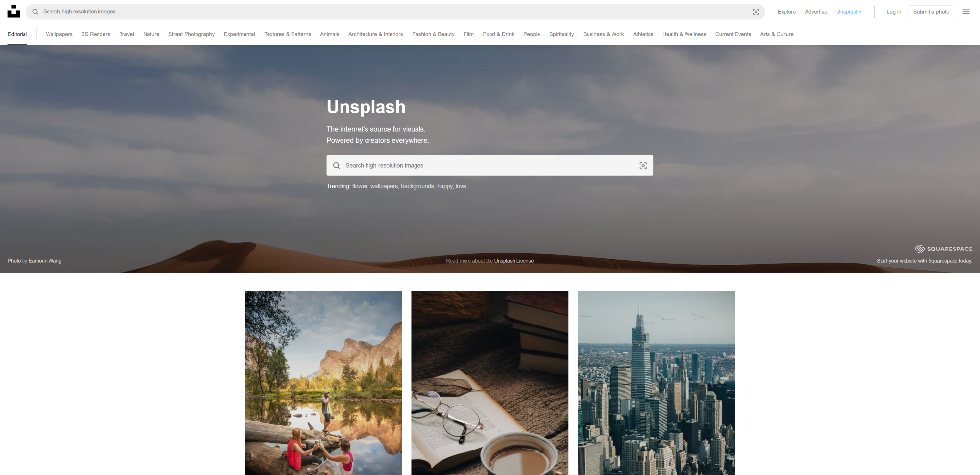Open photographer Eamonn Wang's profile
The width and height of the screenshot is (980, 475).
45,261
